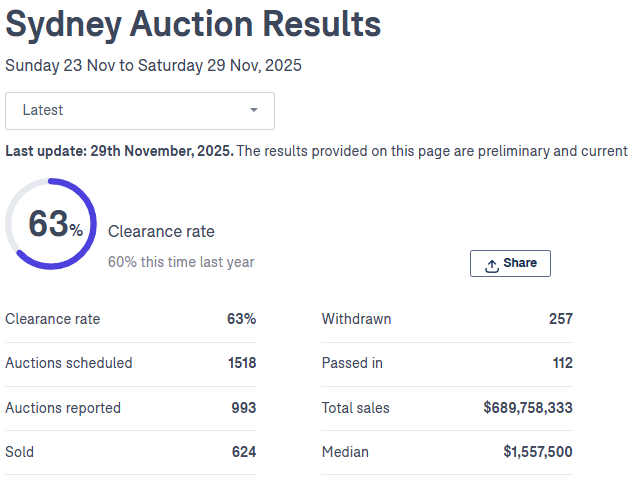Click the Last update 29th November text
Screen dimensions: 629x480
coord(119,151)
